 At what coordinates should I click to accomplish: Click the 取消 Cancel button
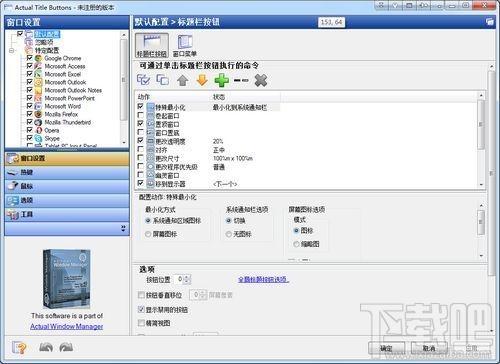click(429, 349)
